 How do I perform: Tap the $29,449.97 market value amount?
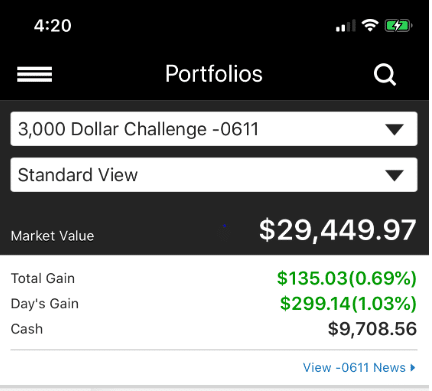pyautogui.click(x=338, y=230)
